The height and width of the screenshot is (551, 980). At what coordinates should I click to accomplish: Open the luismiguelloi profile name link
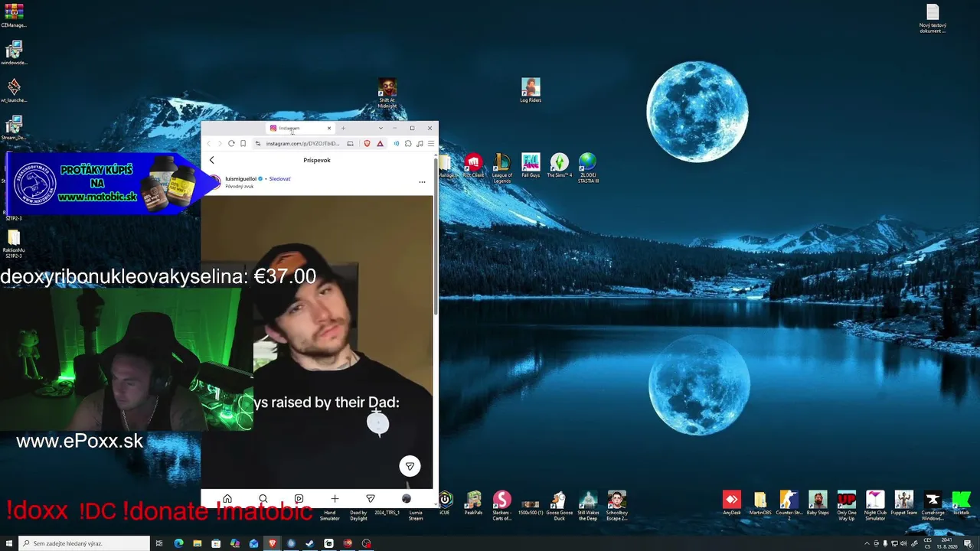point(241,179)
